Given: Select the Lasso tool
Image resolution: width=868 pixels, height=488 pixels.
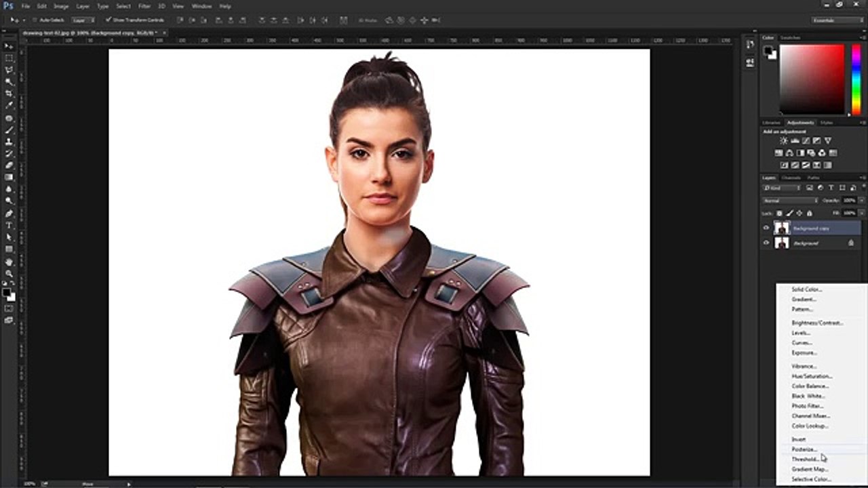Looking at the screenshot, I should (9, 70).
